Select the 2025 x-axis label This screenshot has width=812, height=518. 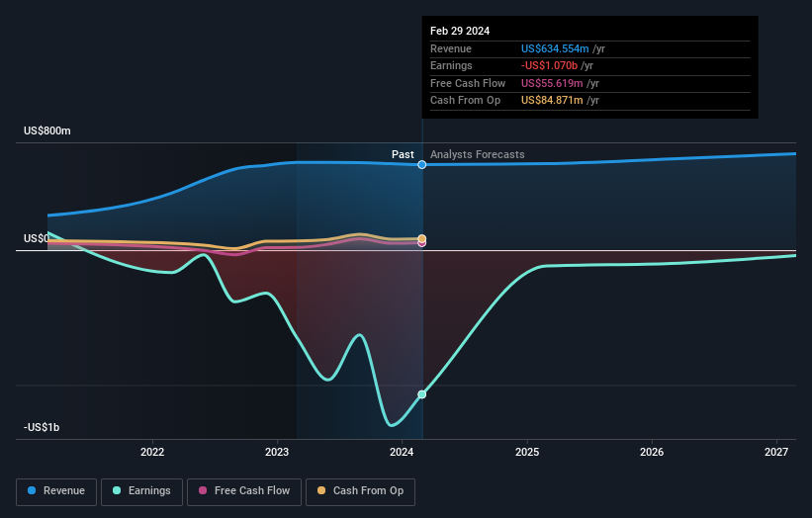[527, 452]
